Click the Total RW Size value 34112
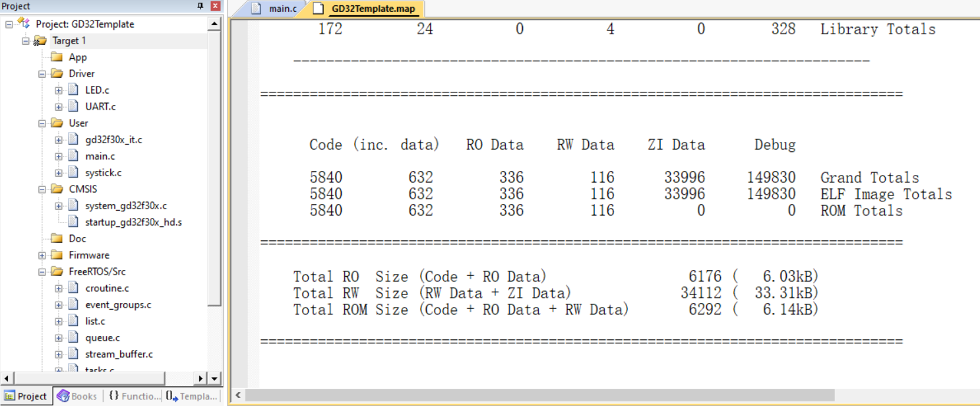This screenshot has width=980, height=406. tap(701, 293)
